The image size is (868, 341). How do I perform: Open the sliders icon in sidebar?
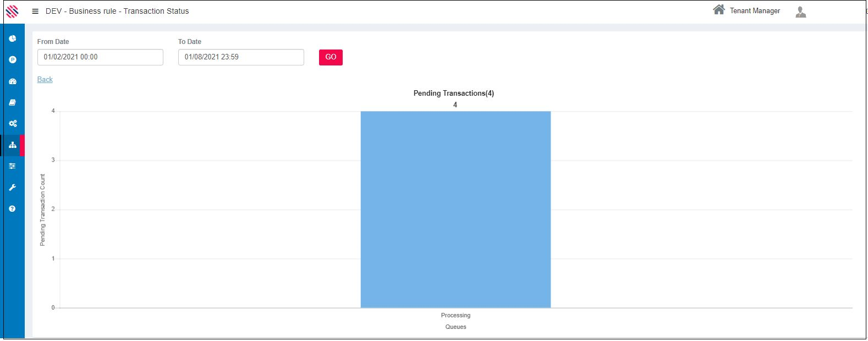coord(13,166)
